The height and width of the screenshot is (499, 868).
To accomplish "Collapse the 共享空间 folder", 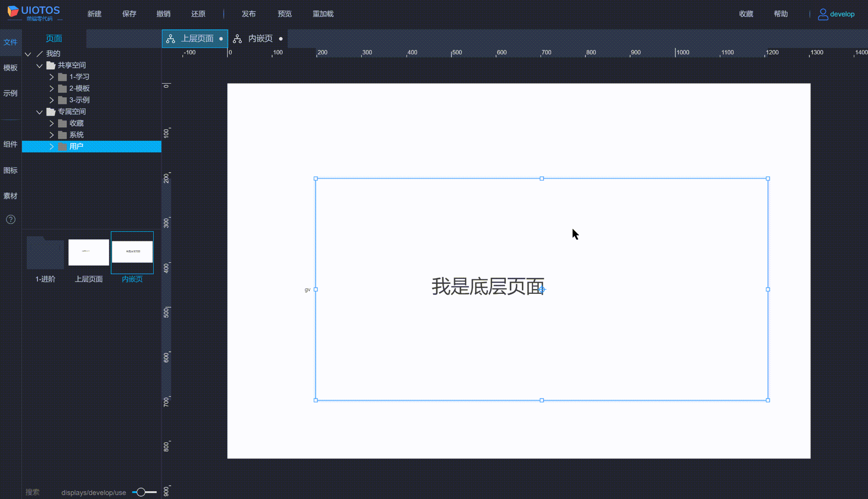I will click(39, 65).
